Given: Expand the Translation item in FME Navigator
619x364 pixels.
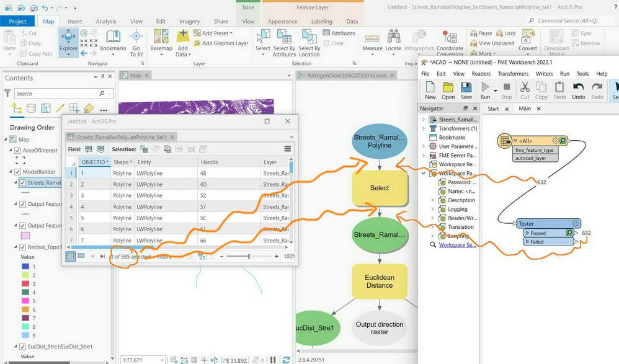Looking at the screenshot, I should (433, 227).
